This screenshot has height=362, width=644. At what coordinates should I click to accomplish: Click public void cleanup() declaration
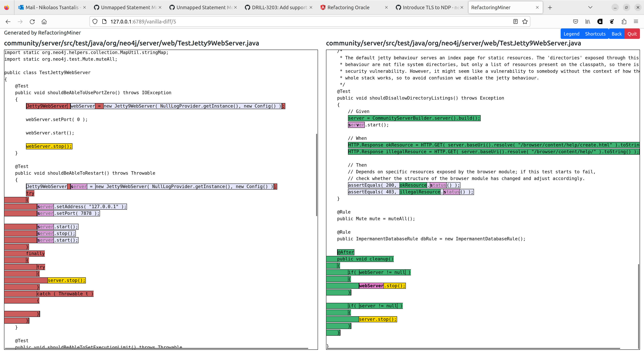pyautogui.click(x=365, y=259)
